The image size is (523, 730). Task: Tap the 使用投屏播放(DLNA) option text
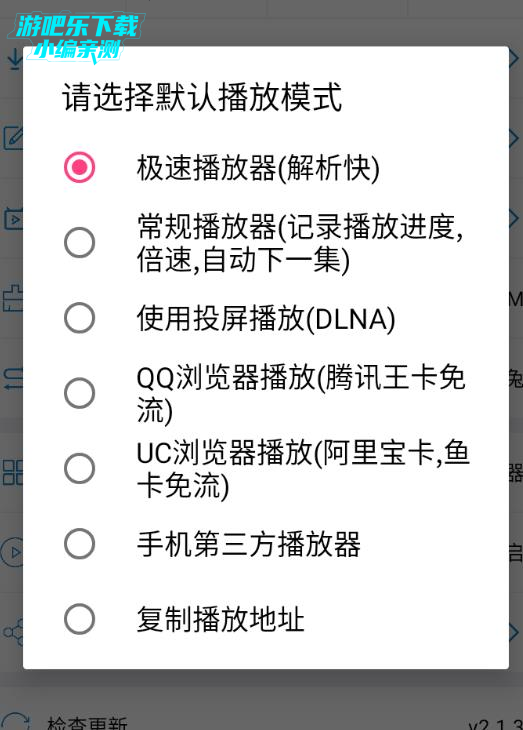tap(266, 319)
